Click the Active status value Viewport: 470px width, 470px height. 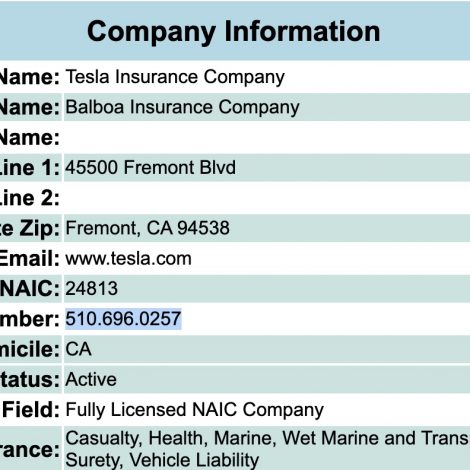click(91, 379)
